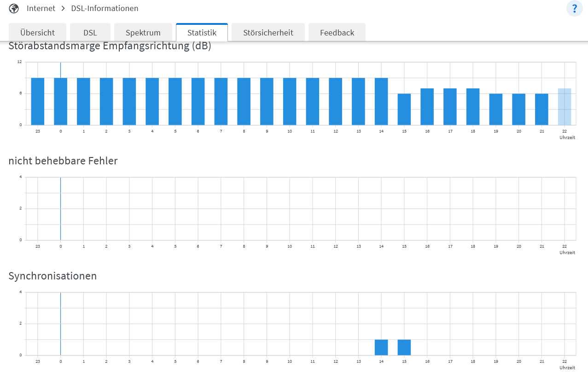The height and width of the screenshot is (372, 588).
Task: Open the Spektrum tab
Action: 143,33
